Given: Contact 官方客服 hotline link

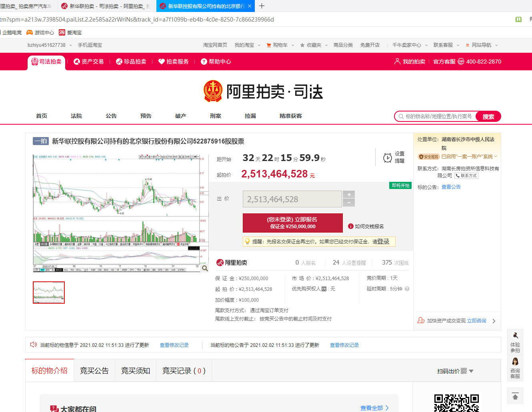Looking at the screenshot, I should click(467, 62).
